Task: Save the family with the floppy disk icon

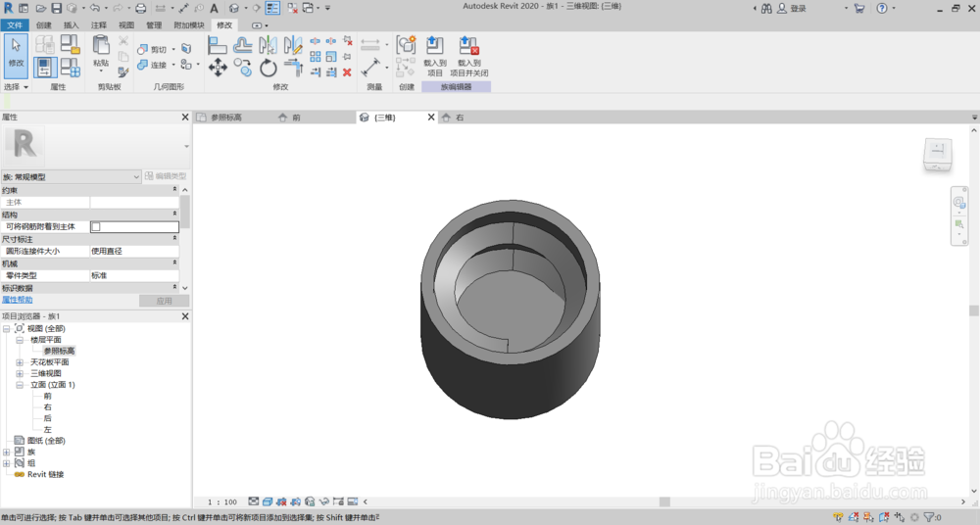Action: 56,8
